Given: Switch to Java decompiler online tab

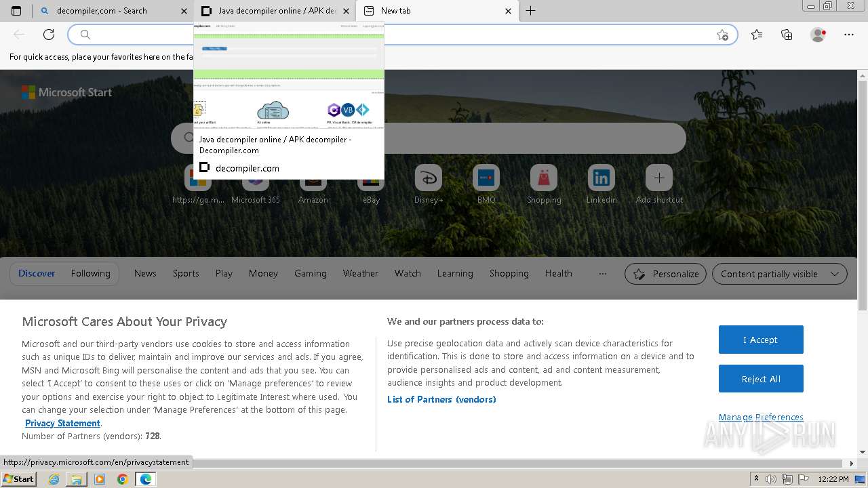Looking at the screenshot, I should click(x=275, y=11).
